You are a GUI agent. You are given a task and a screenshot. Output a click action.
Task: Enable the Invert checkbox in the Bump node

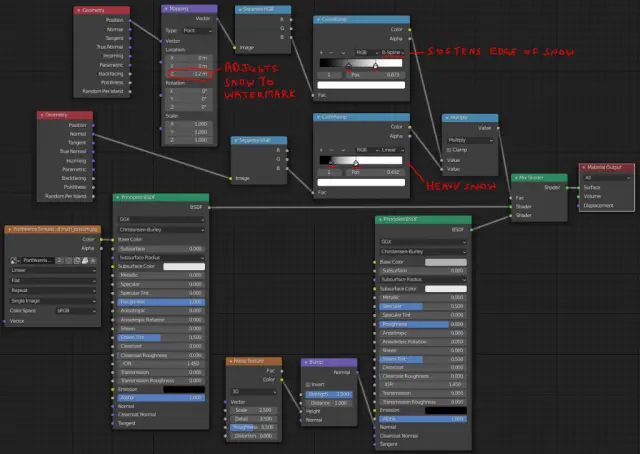coord(308,385)
